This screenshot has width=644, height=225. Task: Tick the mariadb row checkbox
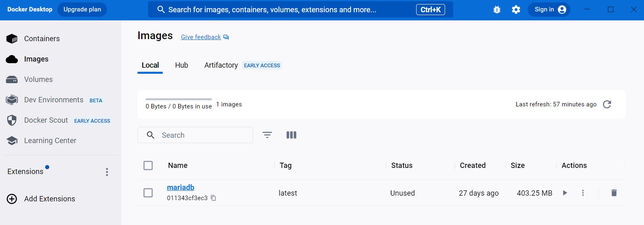tap(148, 193)
